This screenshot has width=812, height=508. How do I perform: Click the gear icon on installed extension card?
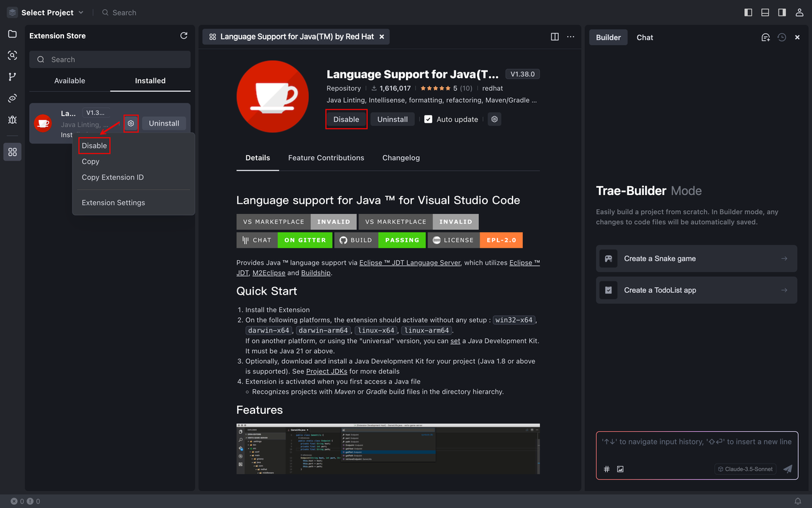point(131,123)
